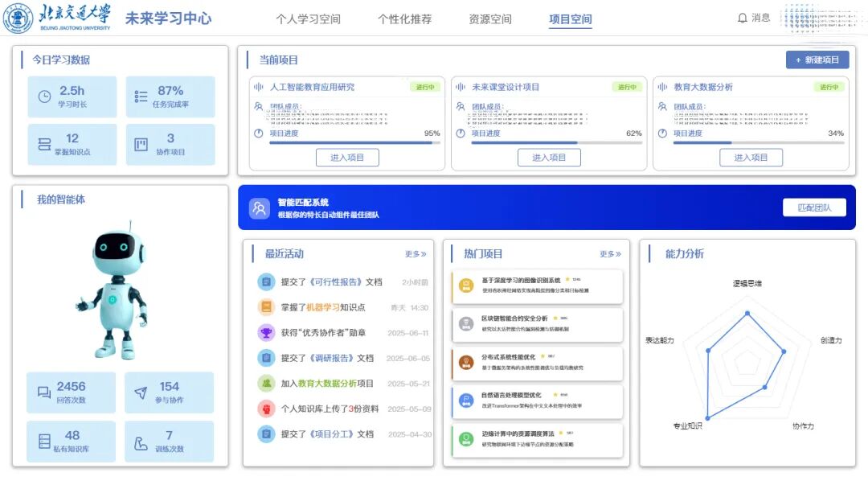Switch to the 资源空间 tab

click(x=489, y=19)
